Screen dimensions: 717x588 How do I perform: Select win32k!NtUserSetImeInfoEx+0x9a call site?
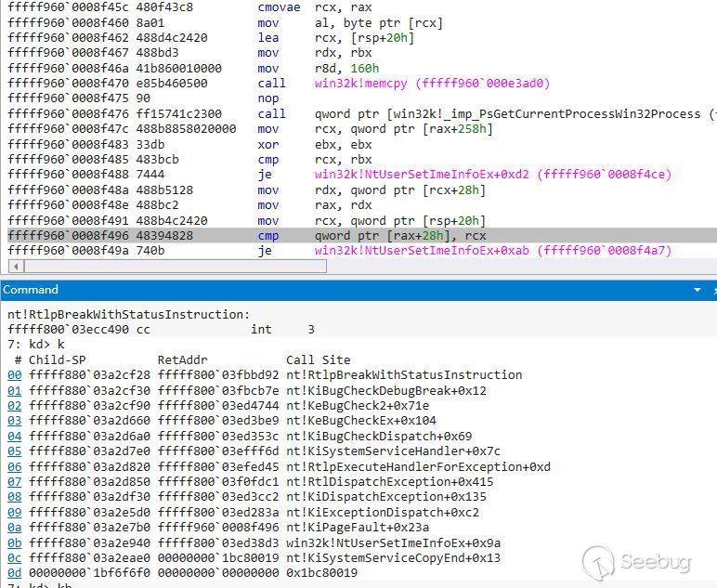[x=393, y=542]
